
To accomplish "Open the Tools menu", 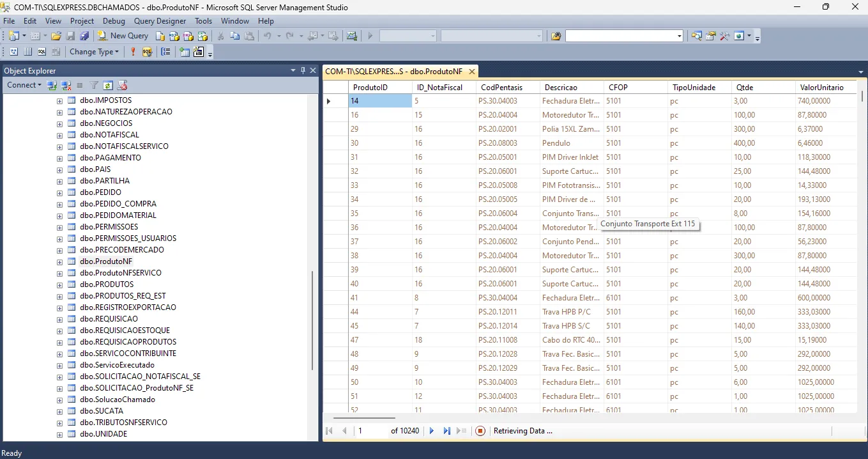I will tap(204, 21).
